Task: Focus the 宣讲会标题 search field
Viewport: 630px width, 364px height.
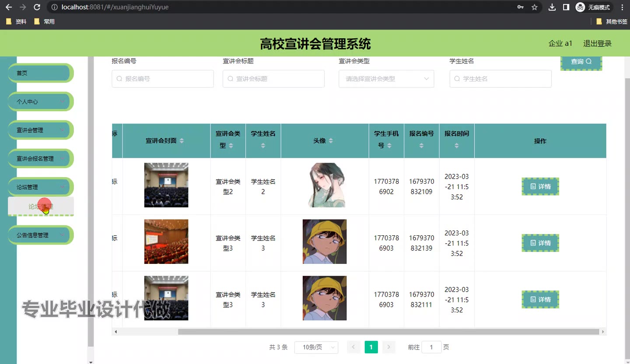Action: [273, 79]
